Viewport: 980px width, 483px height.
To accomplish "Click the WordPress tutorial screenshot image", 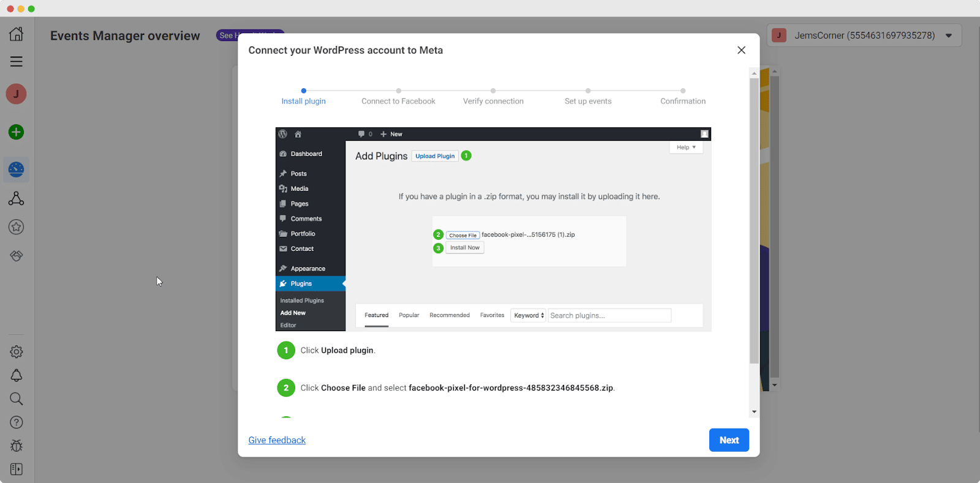I will 493,229.
